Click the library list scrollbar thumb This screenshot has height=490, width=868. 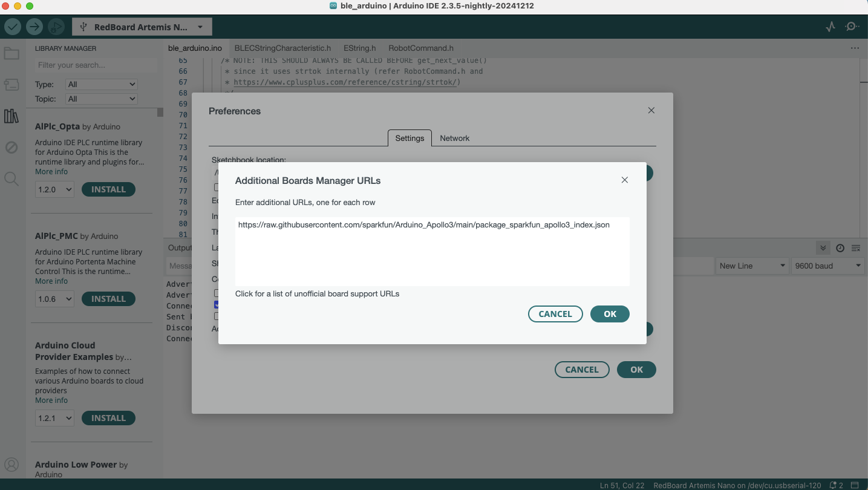point(160,113)
